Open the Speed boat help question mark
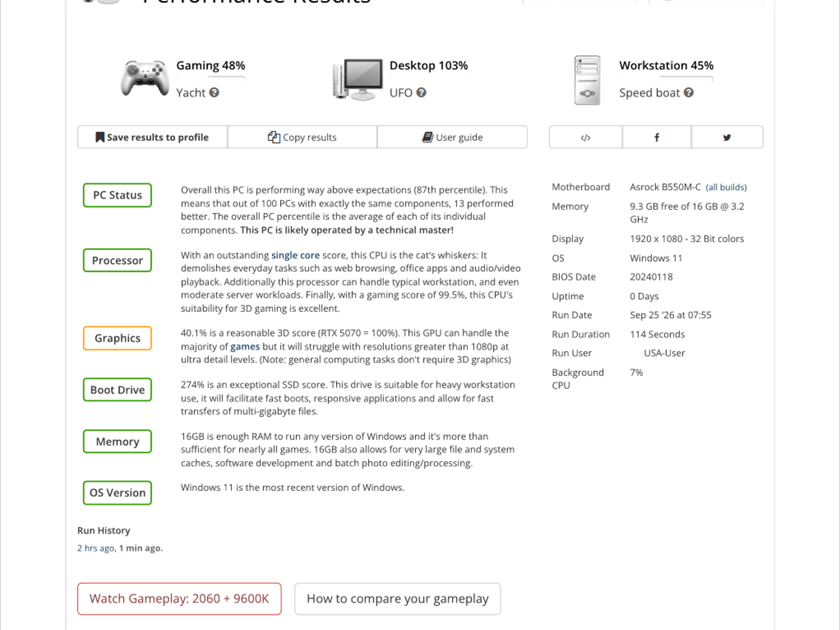The width and height of the screenshot is (840, 630). tap(689, 93)
